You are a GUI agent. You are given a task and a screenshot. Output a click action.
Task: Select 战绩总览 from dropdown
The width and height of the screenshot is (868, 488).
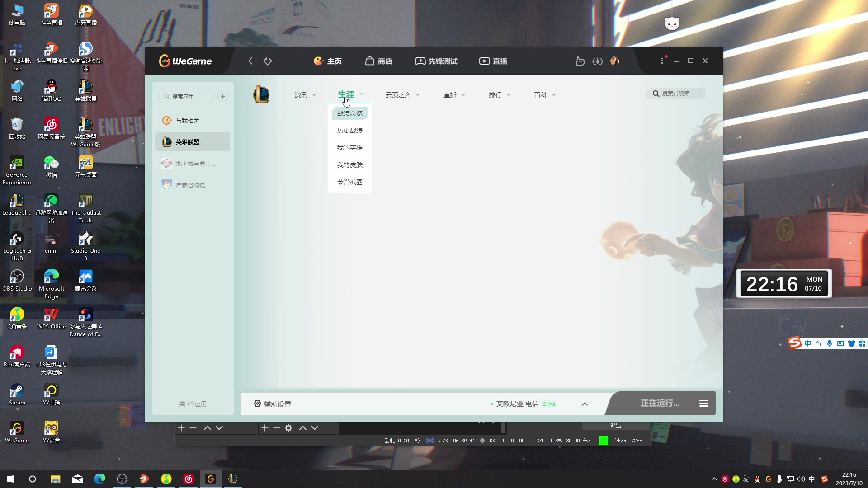[350, 113]
